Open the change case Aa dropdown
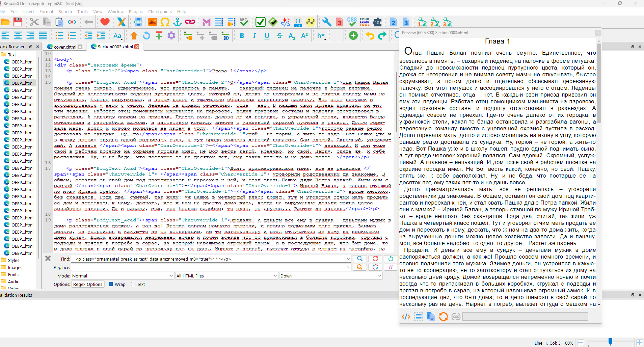 (x=117, y=36)
